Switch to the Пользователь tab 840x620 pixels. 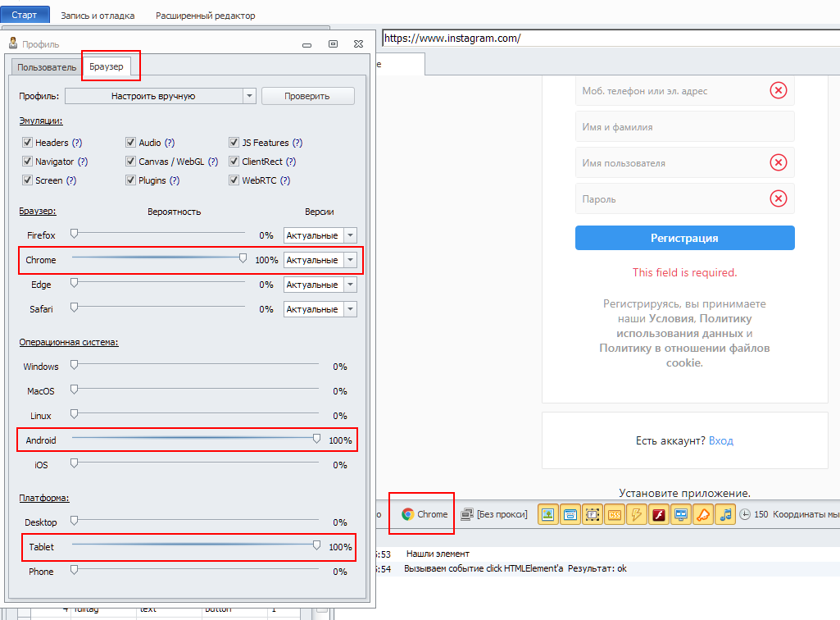click(47, 67)
